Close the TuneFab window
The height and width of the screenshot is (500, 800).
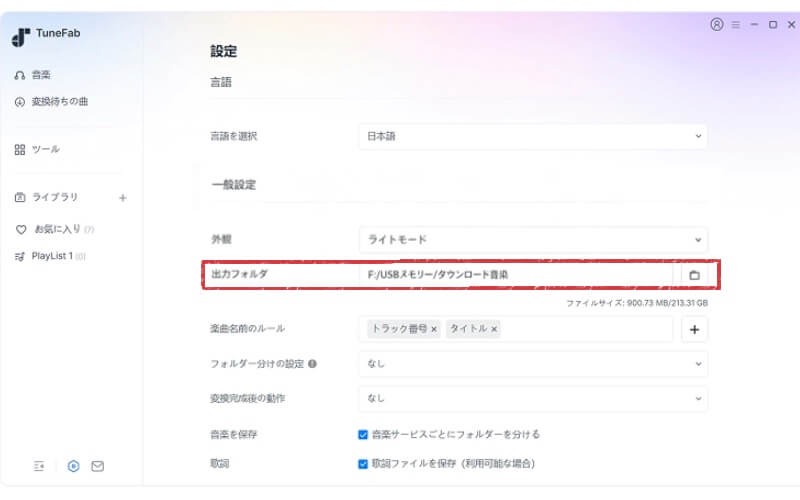(791, 24)
